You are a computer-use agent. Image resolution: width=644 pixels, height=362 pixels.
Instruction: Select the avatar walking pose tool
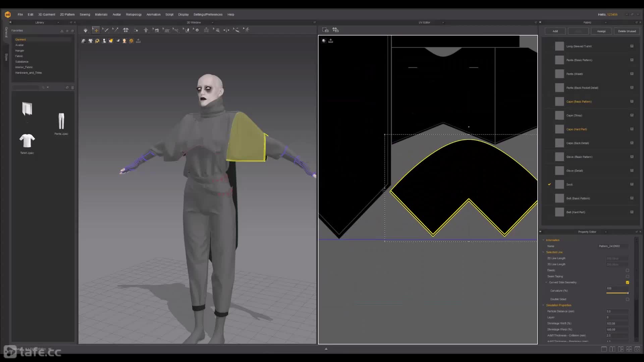[247, 30]
